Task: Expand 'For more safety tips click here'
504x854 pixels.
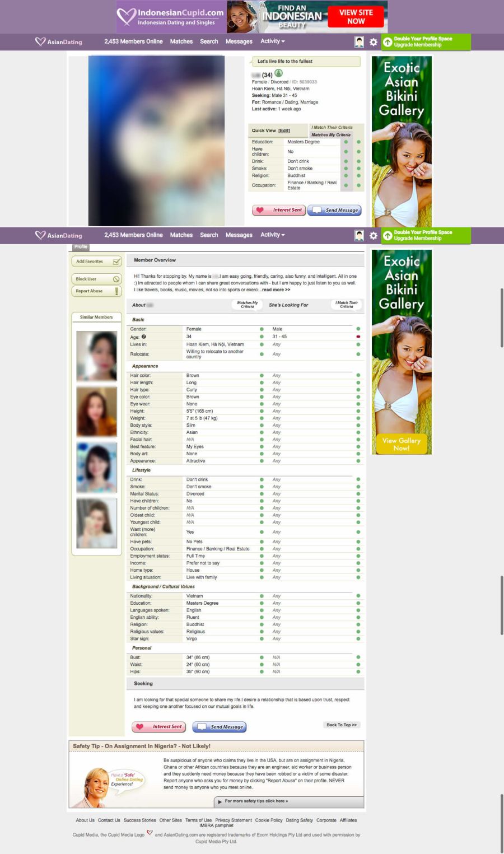Action: (256, 801)
